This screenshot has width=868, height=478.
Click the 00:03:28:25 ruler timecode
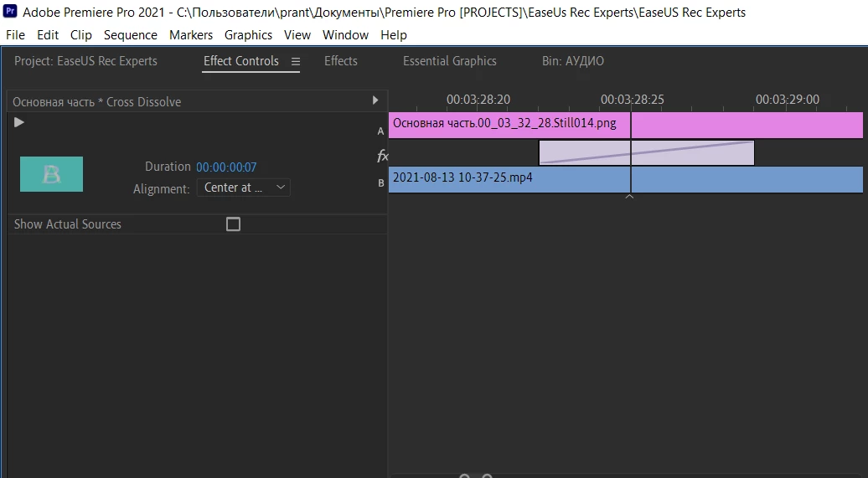(x=633, y=100)
